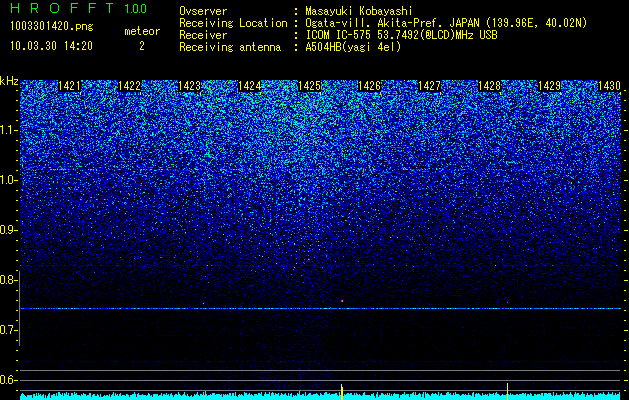Click the date stamp 10.03.30 14:20
This screenshot has width=629, height=400.
tap(51, 46)
